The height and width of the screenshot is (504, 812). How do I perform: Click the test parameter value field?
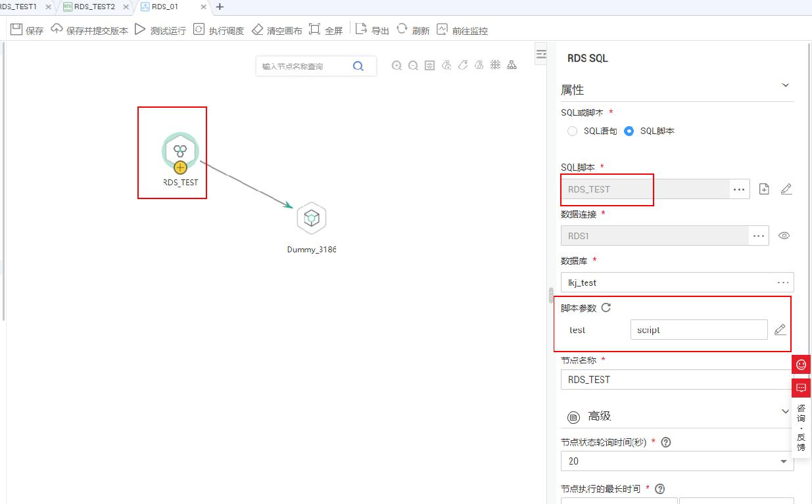click(698, 330)
